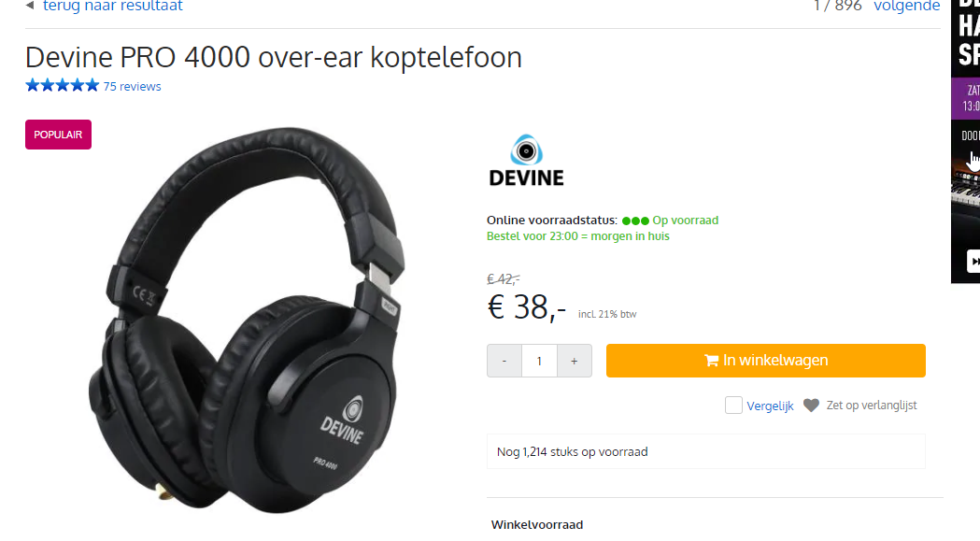Image resolution: width=980 pixels, height=541 pixels.
Task: Click the POPULAIR badge
Action: [58, 135]
